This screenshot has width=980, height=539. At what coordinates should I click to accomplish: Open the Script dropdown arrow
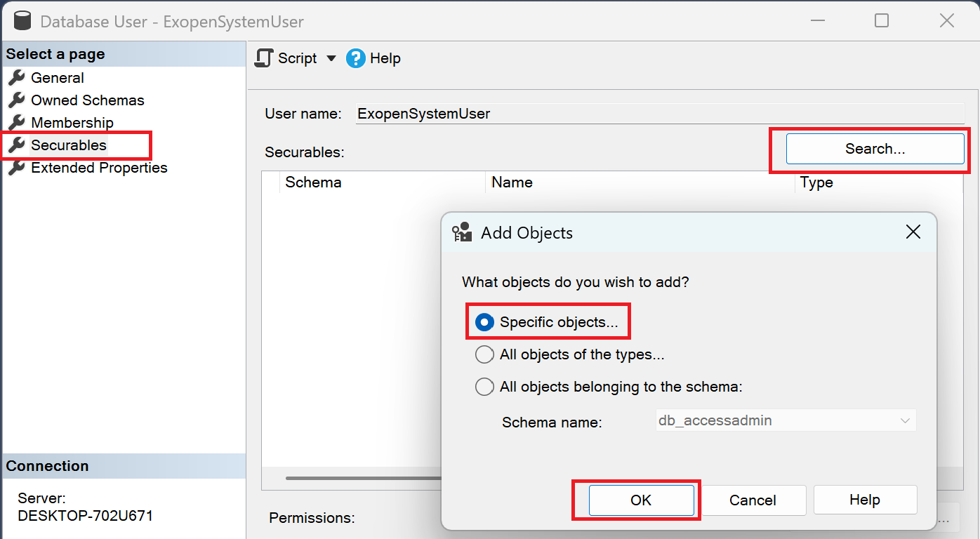(331, 58)
